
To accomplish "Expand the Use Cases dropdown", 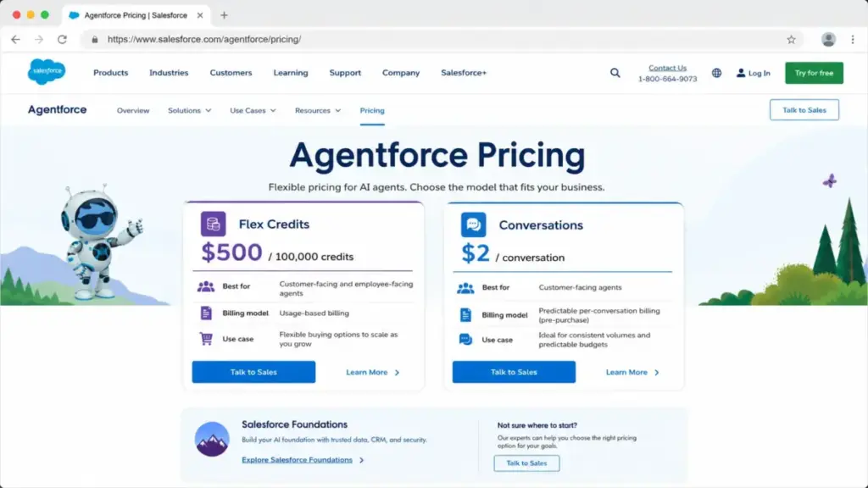I will [x=253, y=111].
